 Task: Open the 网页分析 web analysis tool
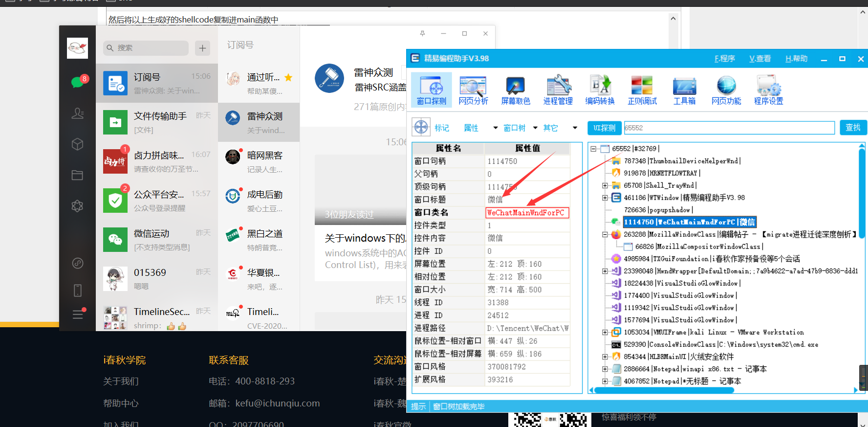click(473, 90)
